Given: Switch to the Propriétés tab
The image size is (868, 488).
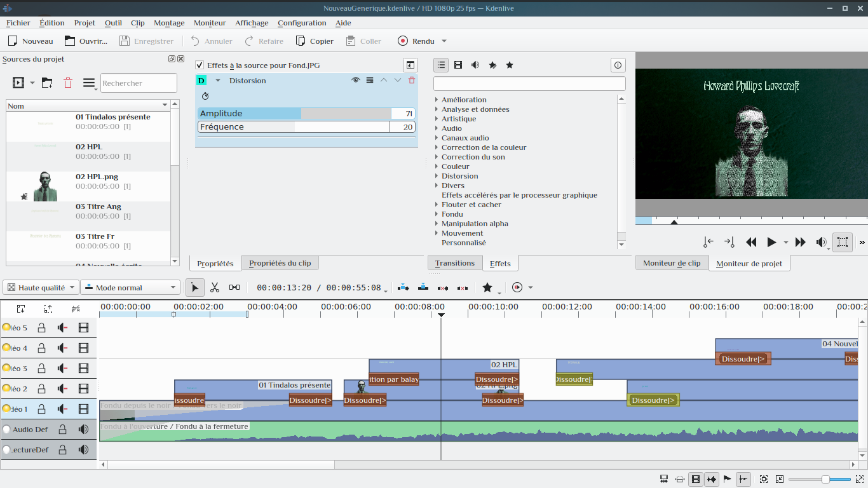Looking at the screenshot, I should click(215, 263).
